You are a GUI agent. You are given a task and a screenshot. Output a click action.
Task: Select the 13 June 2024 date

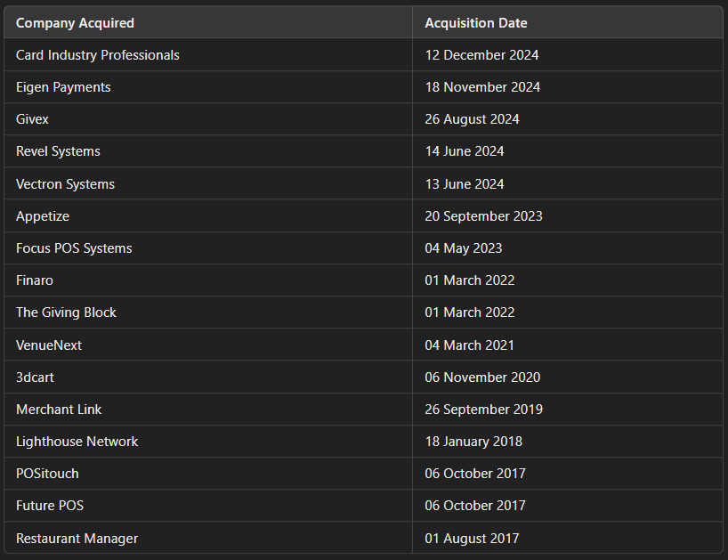(465, 184)
